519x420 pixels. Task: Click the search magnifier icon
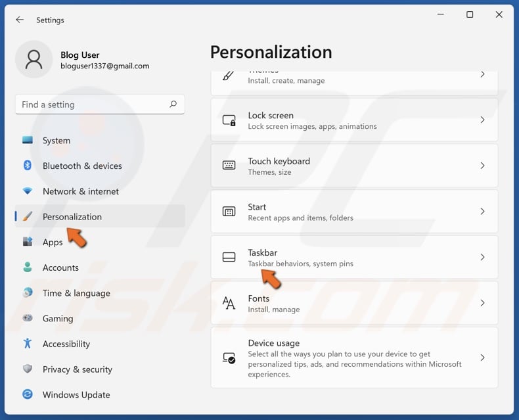point(173,105)
